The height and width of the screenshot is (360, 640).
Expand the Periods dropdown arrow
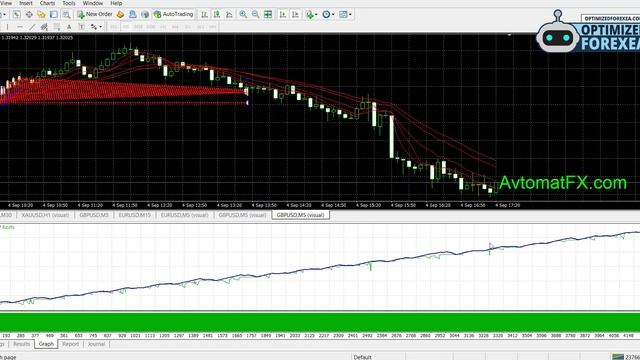pos(333,15)
